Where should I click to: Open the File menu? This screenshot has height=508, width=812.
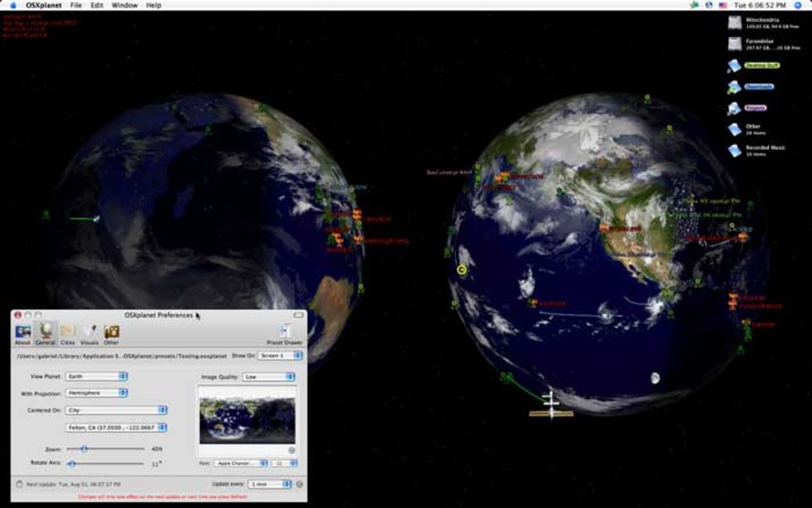pos(76,5)
